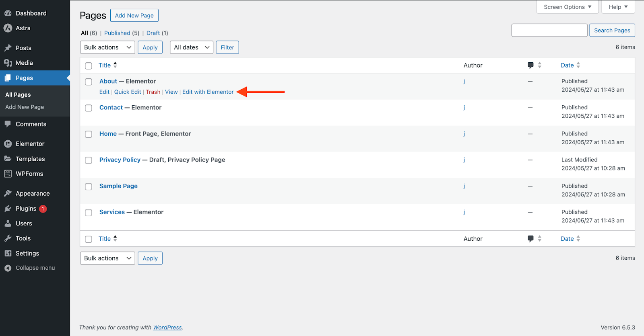The height and width of the screenshot is (336, 644).
Task: Click the Services page title link
Action: click(x=112, y=212)
